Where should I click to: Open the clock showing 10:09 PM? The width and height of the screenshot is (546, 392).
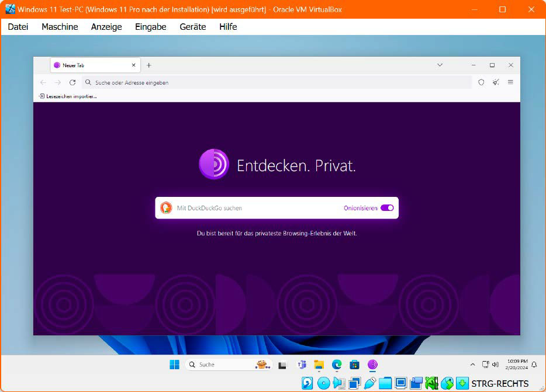[x=517, y=365]
